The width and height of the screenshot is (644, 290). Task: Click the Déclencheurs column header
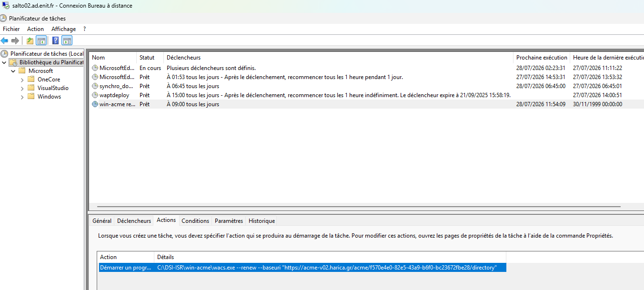pyautogui.click(x=339, y=58)
